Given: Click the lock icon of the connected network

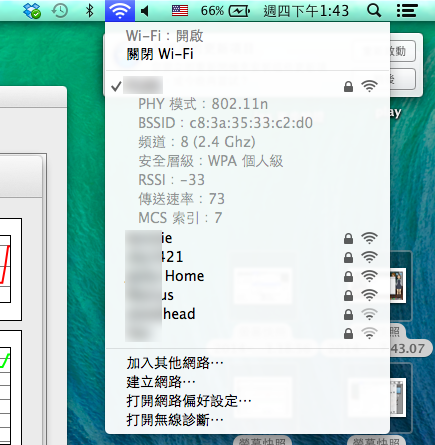Looking at the screenshot, I should 348,86.
